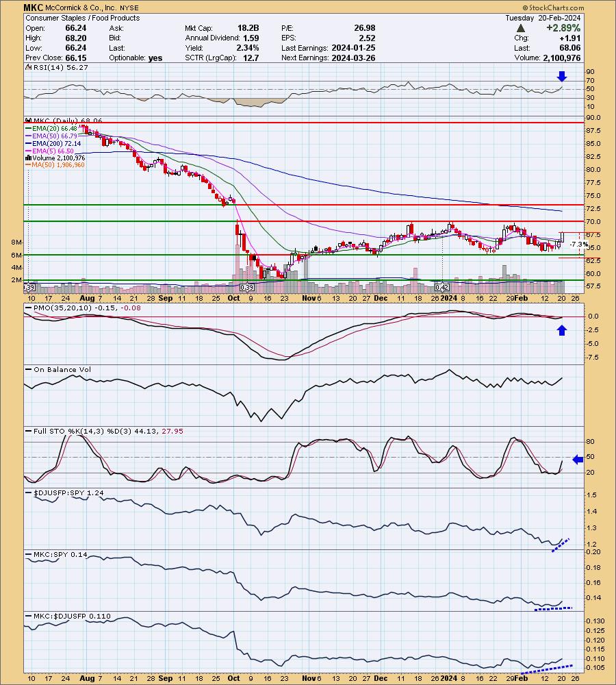Screen dimensions: 616x685
Task: Click the MKC ticker symbol title
Action: click(33, 8)
